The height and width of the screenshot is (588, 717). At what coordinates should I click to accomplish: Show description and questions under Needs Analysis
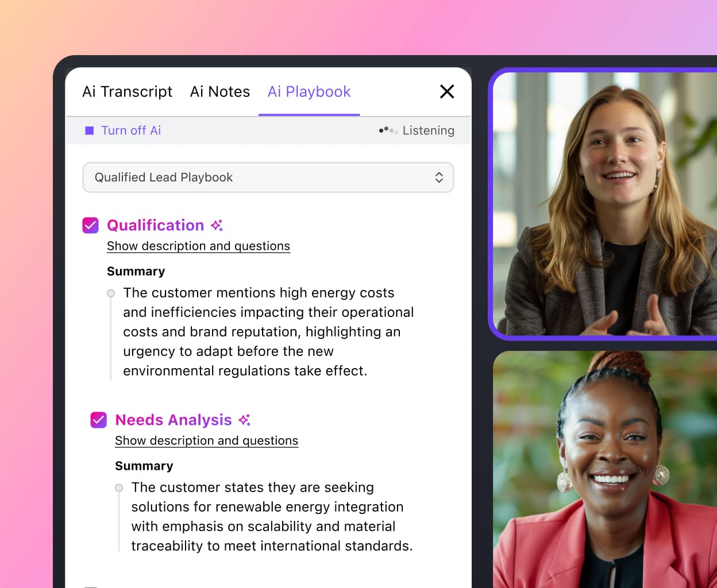click(206, 441)
